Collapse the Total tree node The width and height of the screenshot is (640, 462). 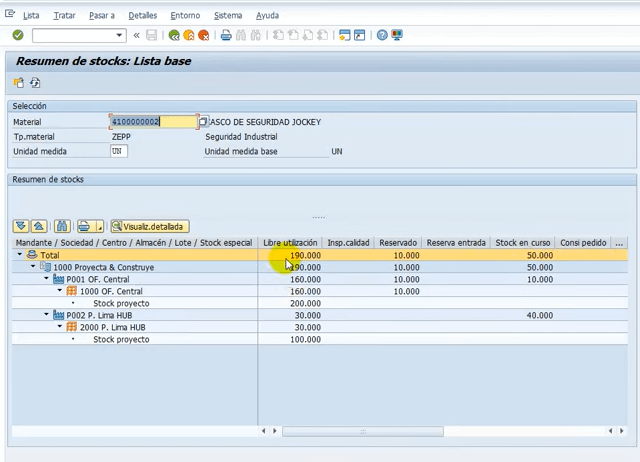click(20, 255)
